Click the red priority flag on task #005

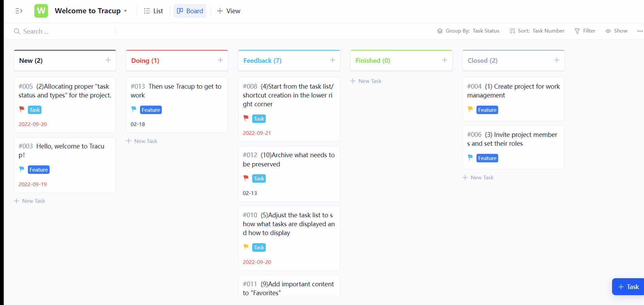click(x=22, y=109)
